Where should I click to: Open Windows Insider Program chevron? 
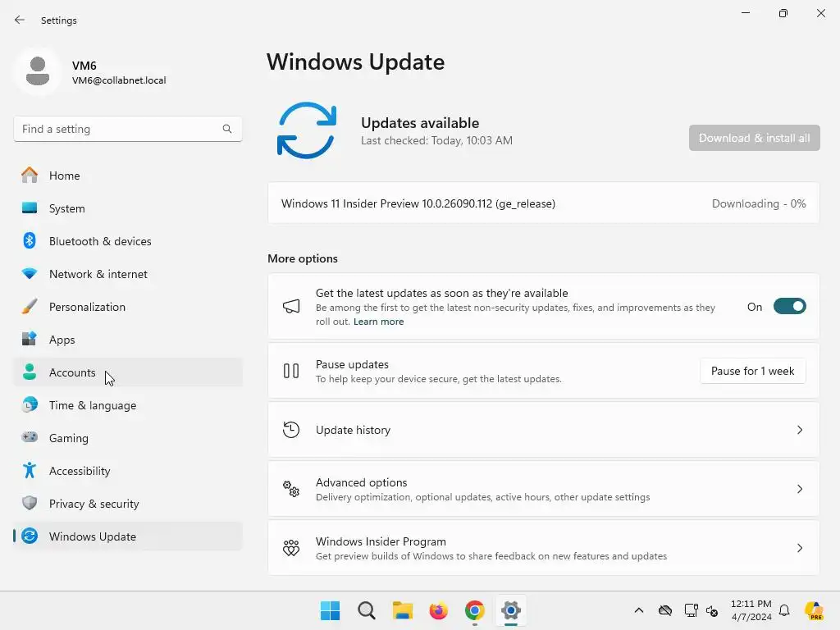[x=799, y=547]
